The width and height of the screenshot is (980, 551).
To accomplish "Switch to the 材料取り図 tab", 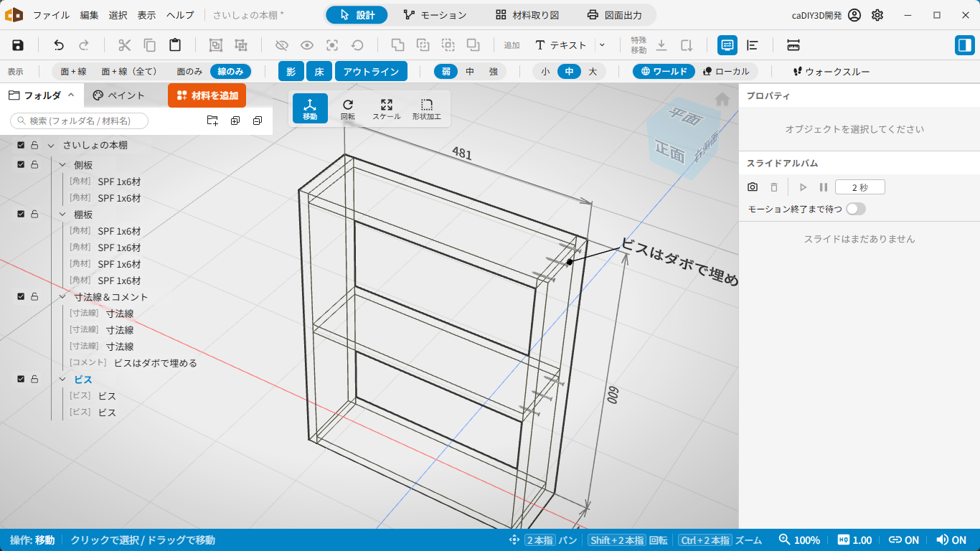I will 527,15.
